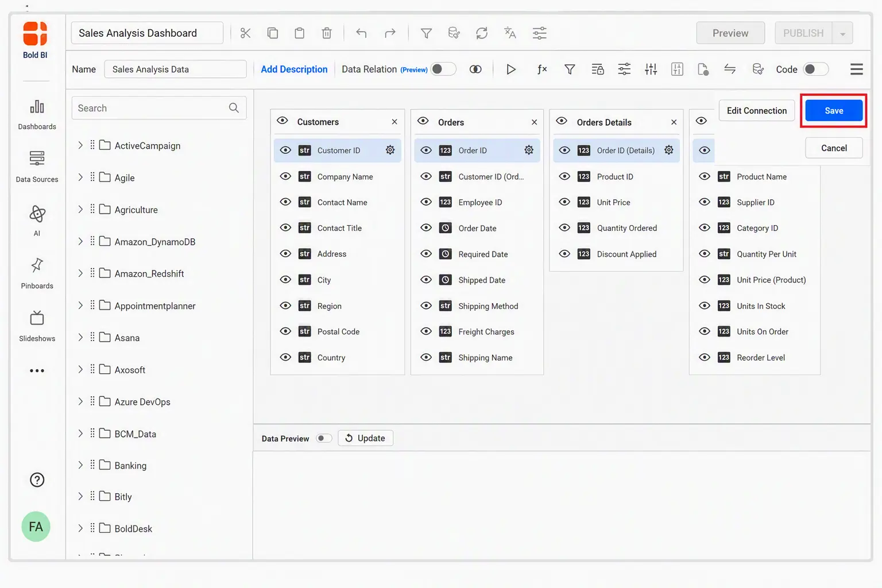Expand the ActiveCampaign folder
This screenshot has height=588, width=882.
[x=80, y=145]
